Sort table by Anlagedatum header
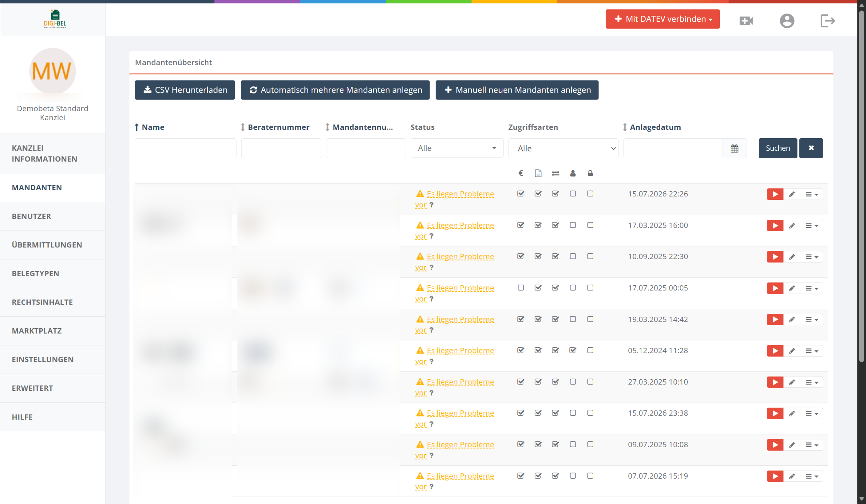Screen dimensions: 866x504 [655, 127]
